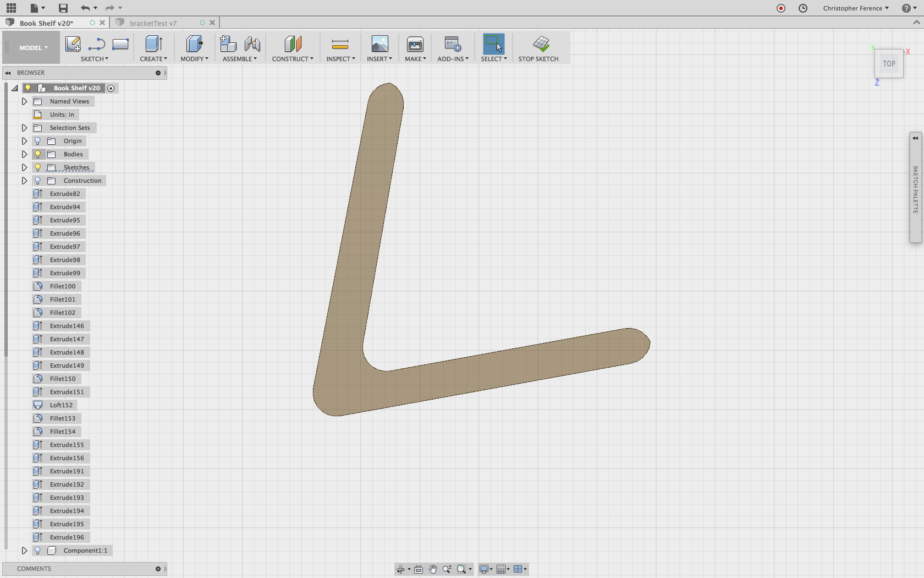Screen dimensions: 924x578
Task: Select the Rectangle sketch tool
Action: pyautogui.click(x=120, y=44)
